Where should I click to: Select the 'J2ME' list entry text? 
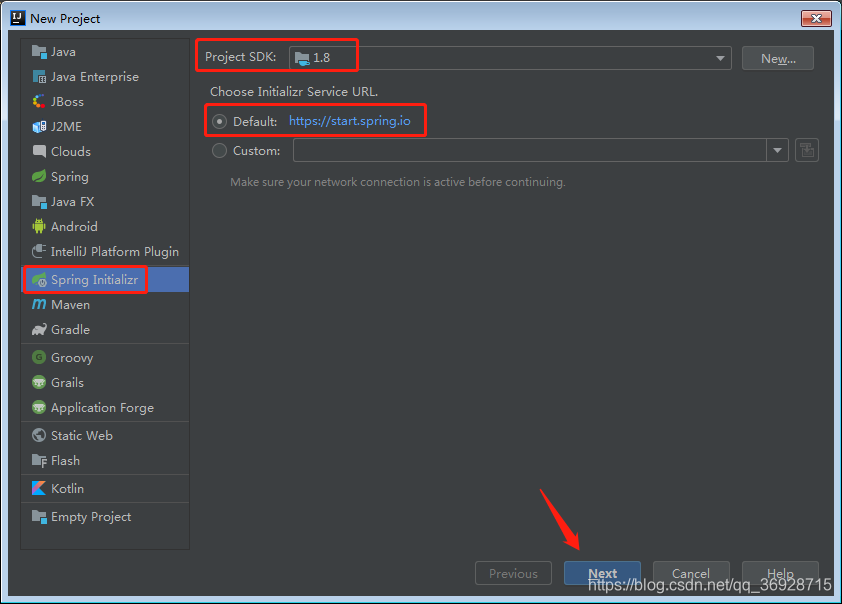pyautogui.click(x=67, y=127)
